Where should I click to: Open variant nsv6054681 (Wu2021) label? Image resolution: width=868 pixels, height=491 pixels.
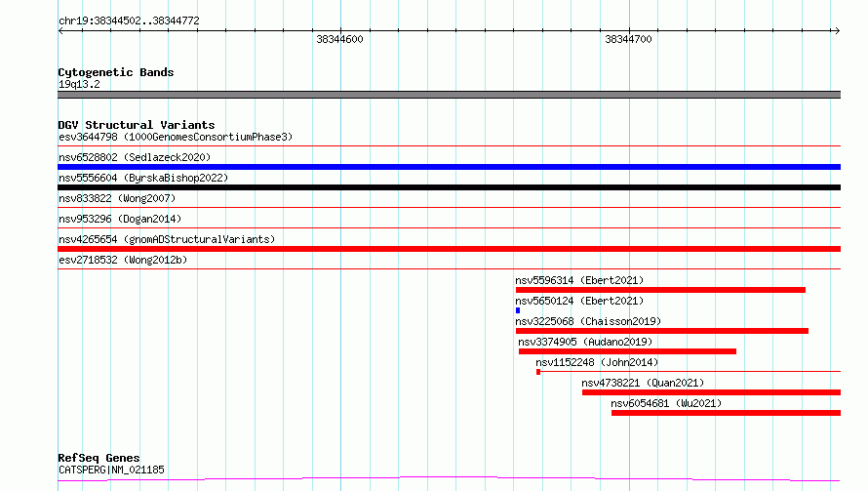pos(666,403)
